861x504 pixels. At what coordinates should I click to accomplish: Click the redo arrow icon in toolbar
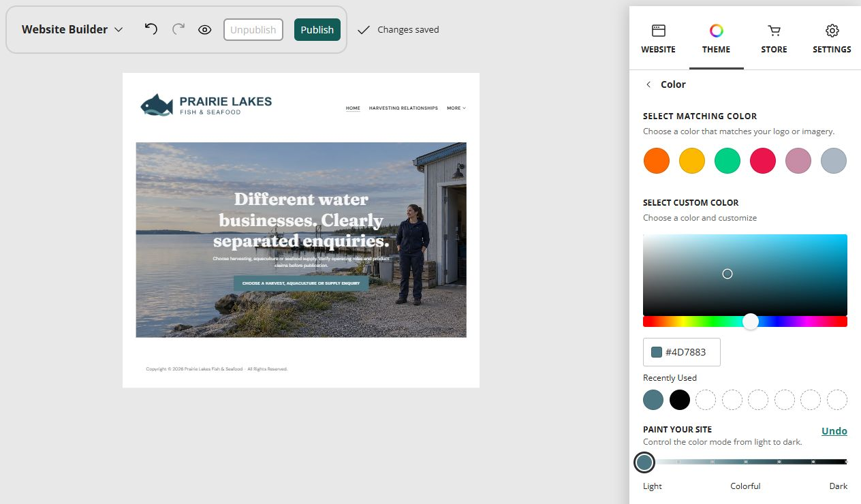coord(178,29)
